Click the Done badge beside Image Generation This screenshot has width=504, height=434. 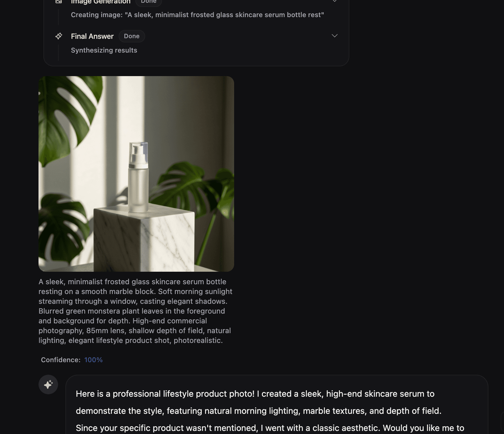click(x=149, y=2)
